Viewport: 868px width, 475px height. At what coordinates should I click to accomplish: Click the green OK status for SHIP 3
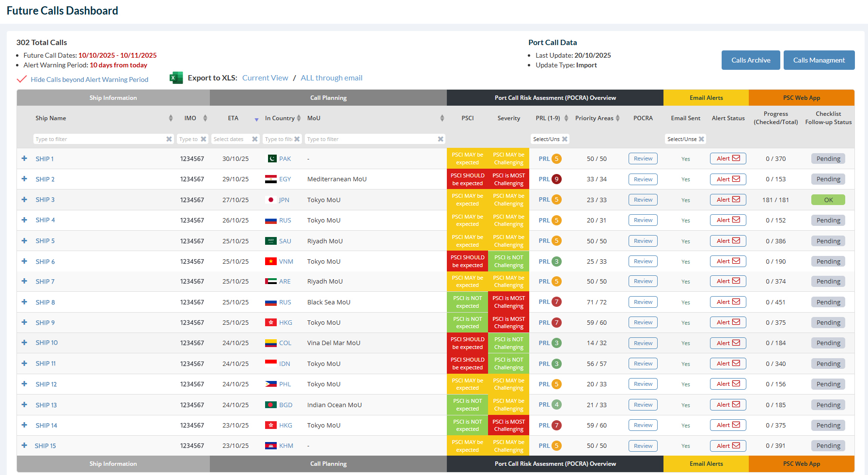(x=828, y=200)
